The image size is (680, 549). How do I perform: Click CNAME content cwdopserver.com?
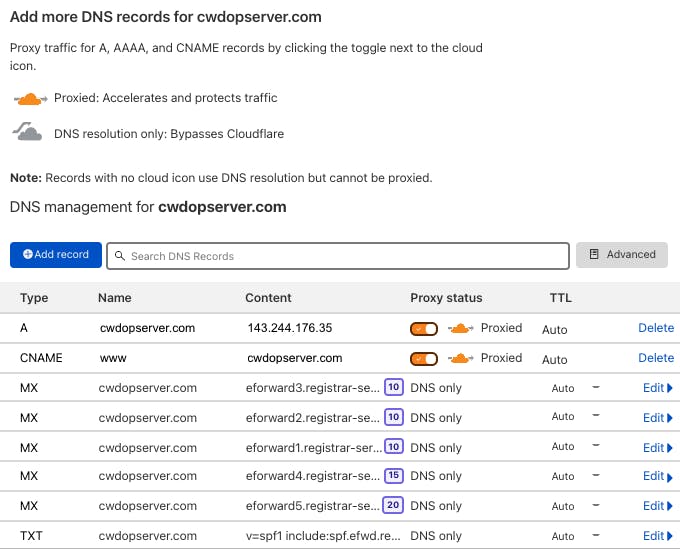point(294,358)
